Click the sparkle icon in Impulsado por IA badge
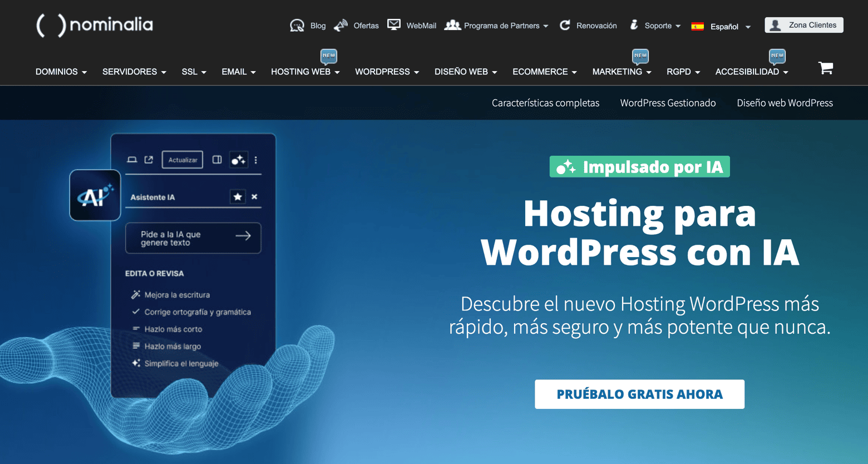 (566, 167)
